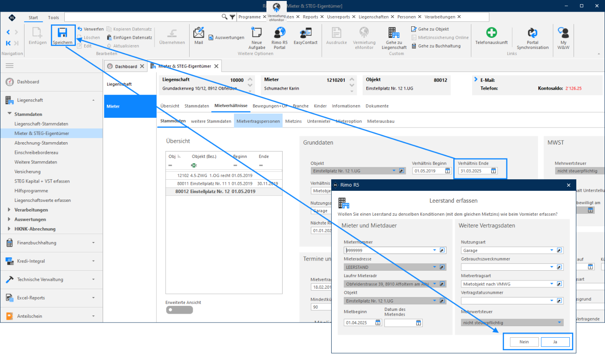Select Abrechnung-Stammdaten in sidebar
This screenshot has width=605, height=364.
pyautogui.click(x=41, y=143)
